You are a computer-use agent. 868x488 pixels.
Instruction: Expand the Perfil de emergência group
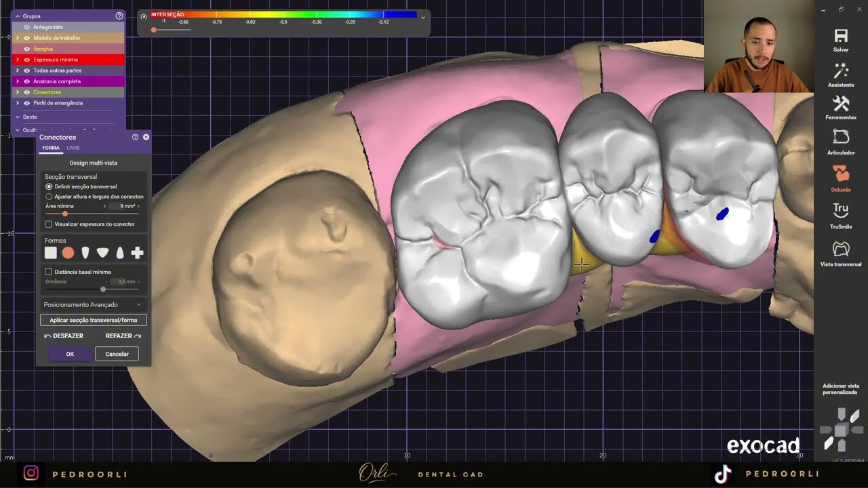click(18, 103)
